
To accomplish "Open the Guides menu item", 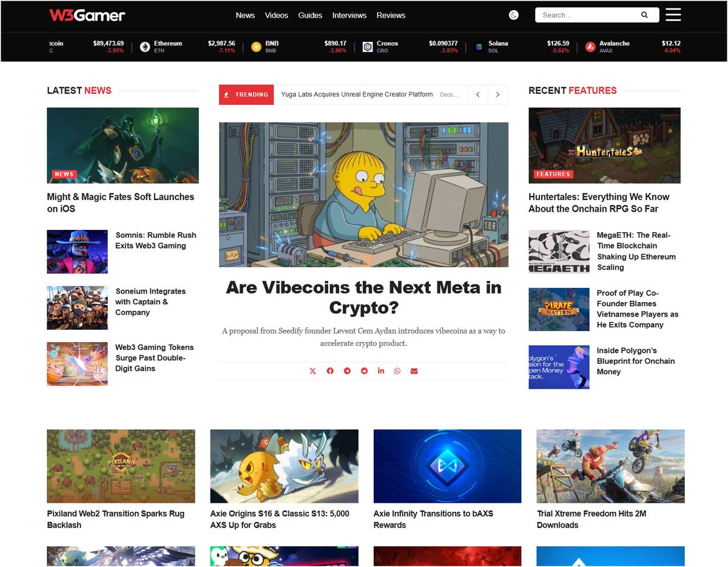I will tap(310, 15).
